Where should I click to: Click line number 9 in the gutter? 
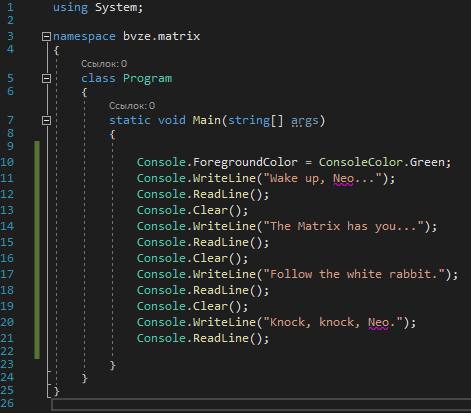[10, 146]
